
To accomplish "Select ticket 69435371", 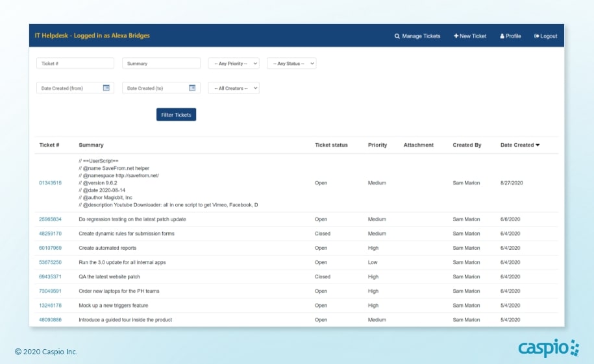I will coord(50,277).
